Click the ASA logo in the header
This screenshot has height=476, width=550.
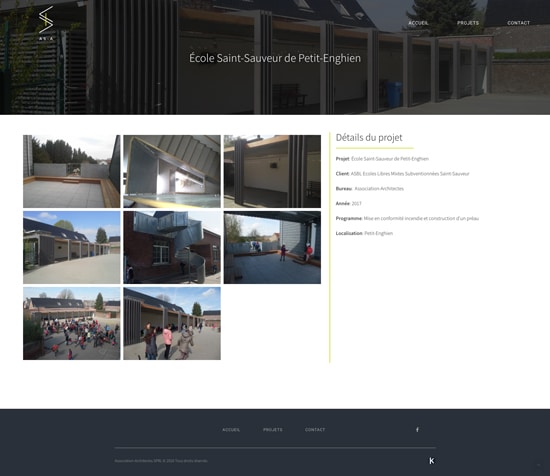[46, 23]
